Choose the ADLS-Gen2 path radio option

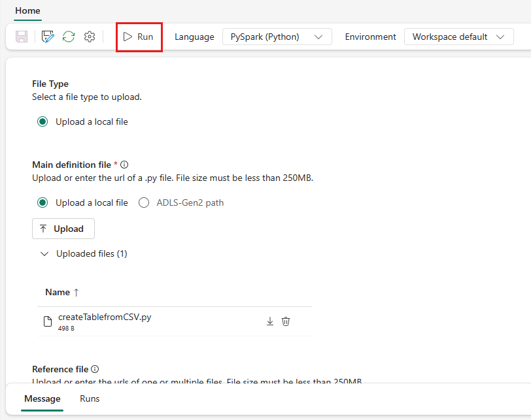144,202
